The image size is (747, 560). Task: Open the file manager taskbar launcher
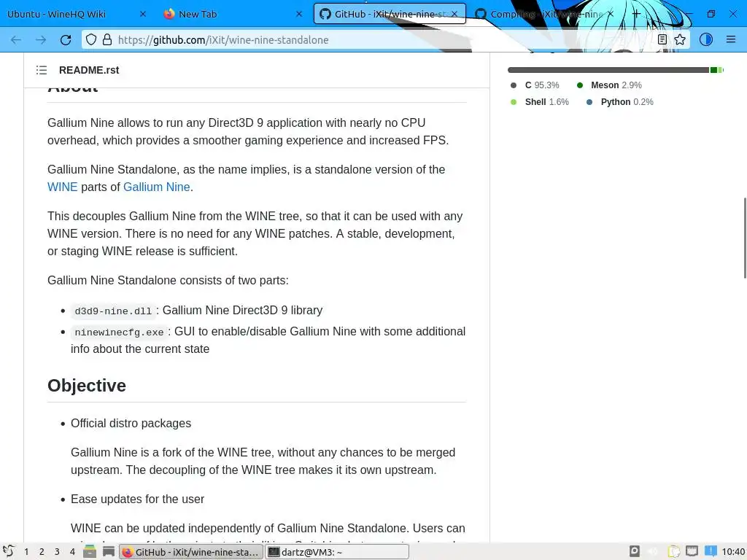click(90, 551)
